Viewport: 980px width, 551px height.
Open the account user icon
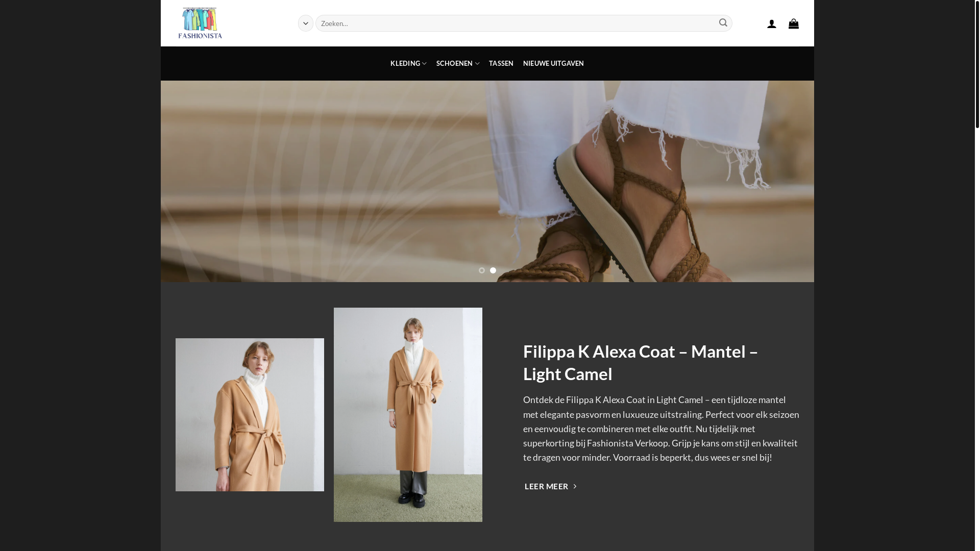click(772, 23)
